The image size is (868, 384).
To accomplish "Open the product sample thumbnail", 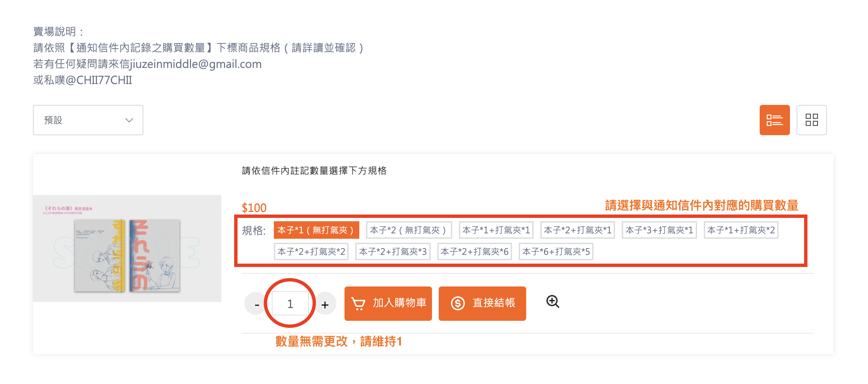I will (x=127, y=248).
